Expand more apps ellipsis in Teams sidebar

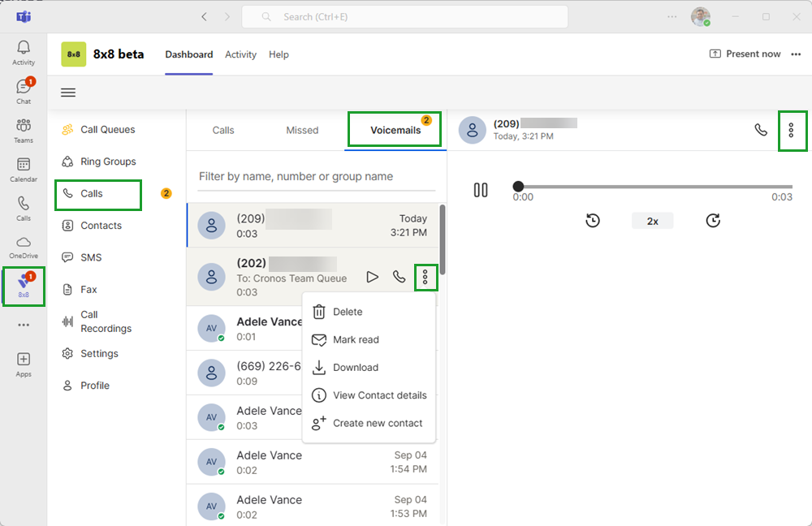tap(24, 325)
